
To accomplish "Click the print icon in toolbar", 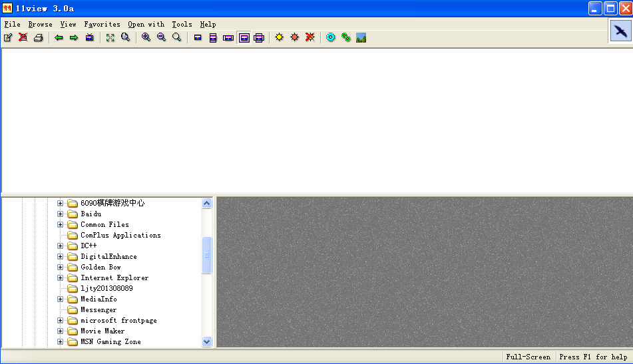I will (39, 38).
